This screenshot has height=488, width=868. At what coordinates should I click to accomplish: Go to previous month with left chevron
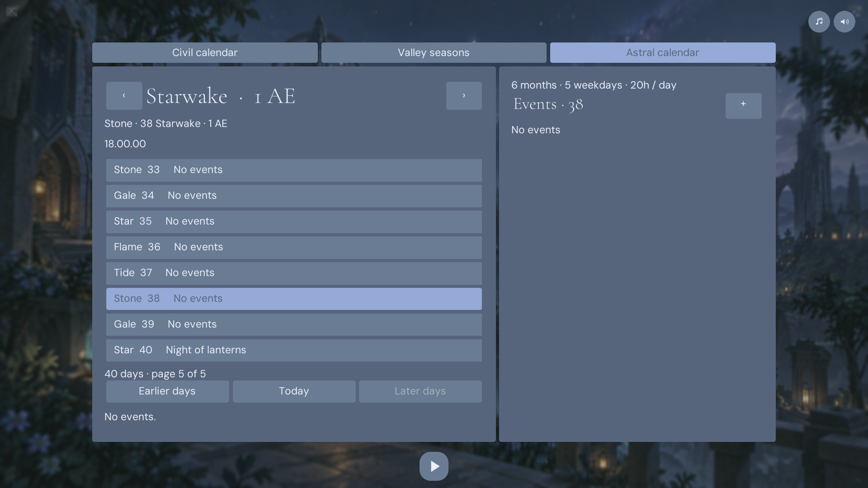[124, 95]
